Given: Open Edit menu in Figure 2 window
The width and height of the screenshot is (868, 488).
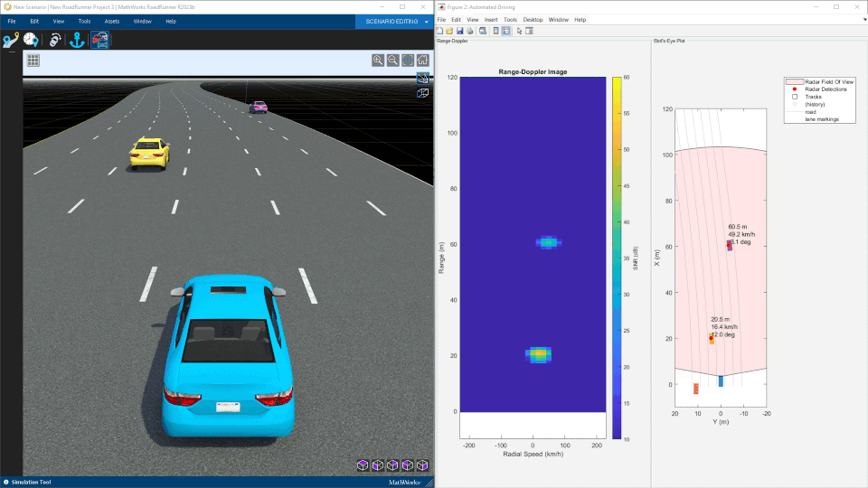Looking at the screenshot, I should pos(456,20).
